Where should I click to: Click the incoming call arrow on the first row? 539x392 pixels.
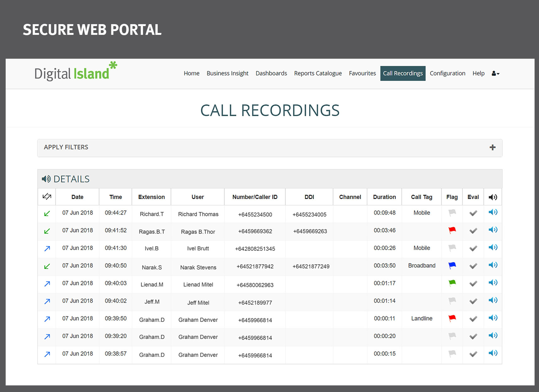coord(46,213)
